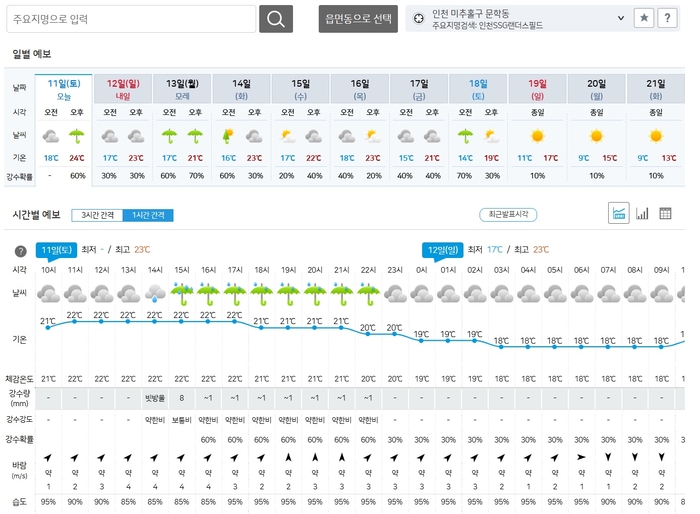Click the 읍면동으로 선택 button
Image resolution: width=700 pixels, height=514 pixels.
pyautogui.click(x=357, y=19)
